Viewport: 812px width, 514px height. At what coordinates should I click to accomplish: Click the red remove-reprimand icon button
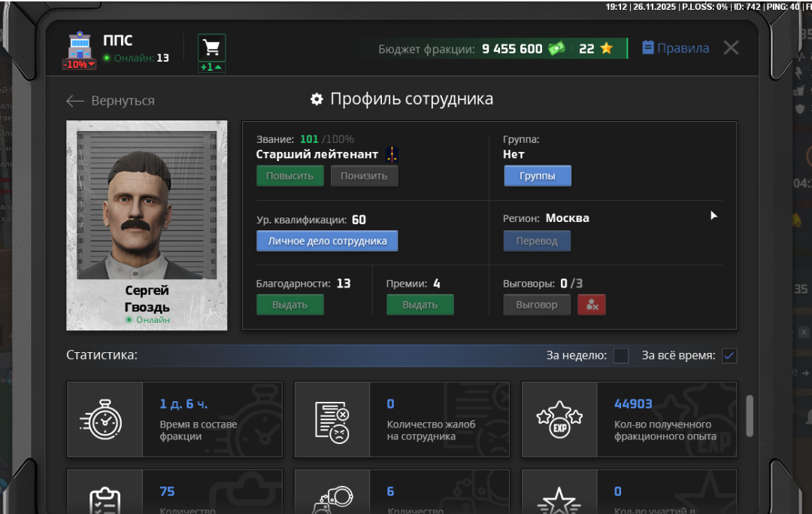click(592, 305)
